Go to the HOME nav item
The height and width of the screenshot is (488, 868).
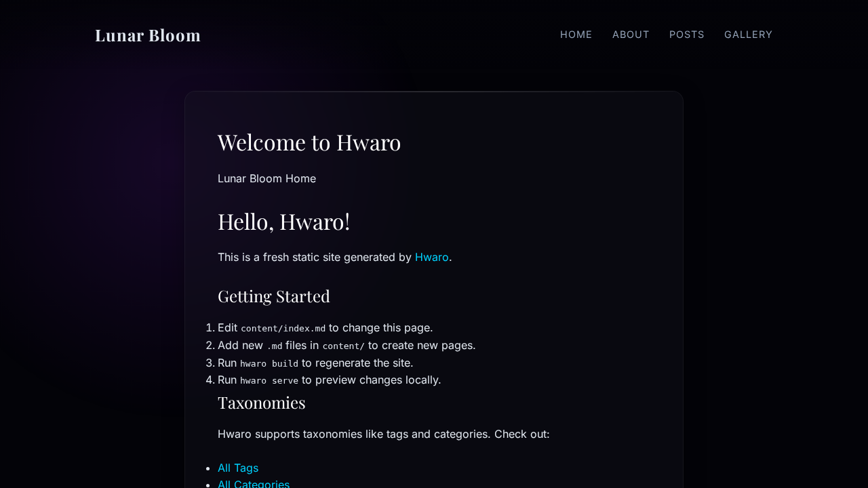point(576,35)
